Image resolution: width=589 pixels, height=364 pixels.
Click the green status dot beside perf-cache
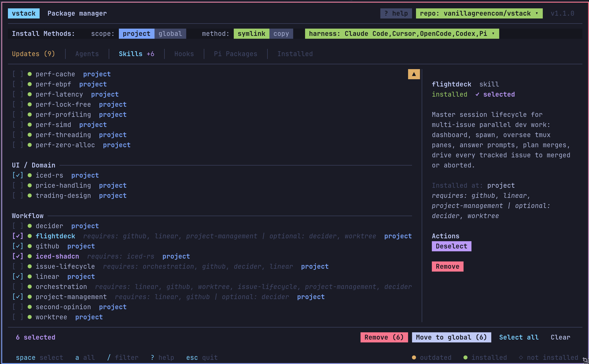[30, 74]
